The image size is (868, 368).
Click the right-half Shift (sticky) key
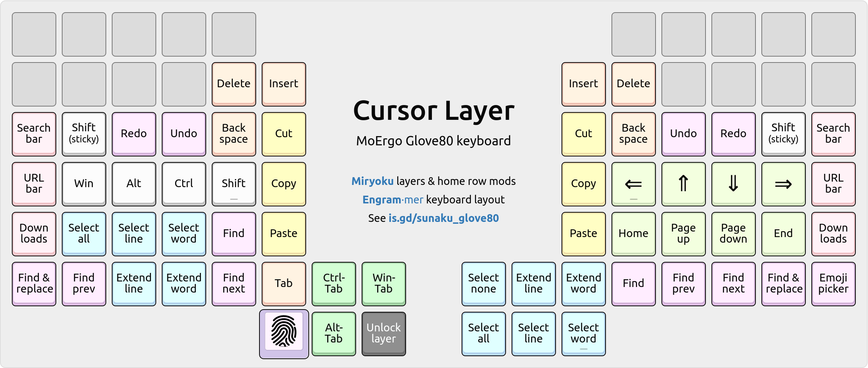click(x=783, y=134)
